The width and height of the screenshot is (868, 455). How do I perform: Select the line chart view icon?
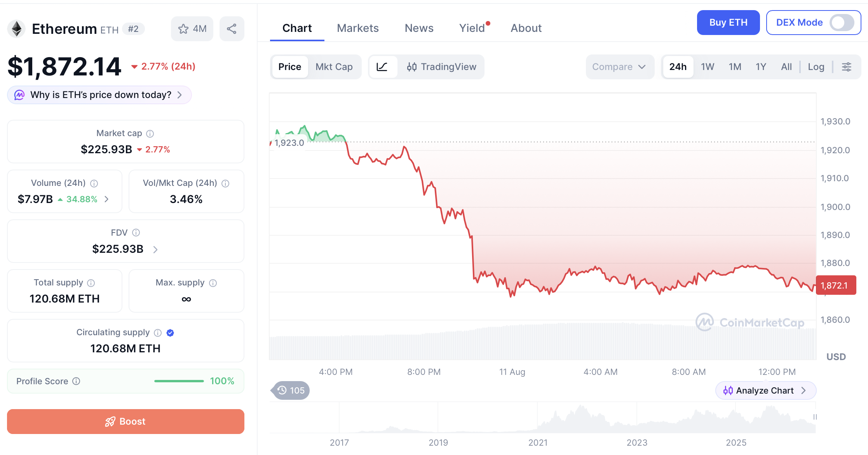[x=382, y=67]
